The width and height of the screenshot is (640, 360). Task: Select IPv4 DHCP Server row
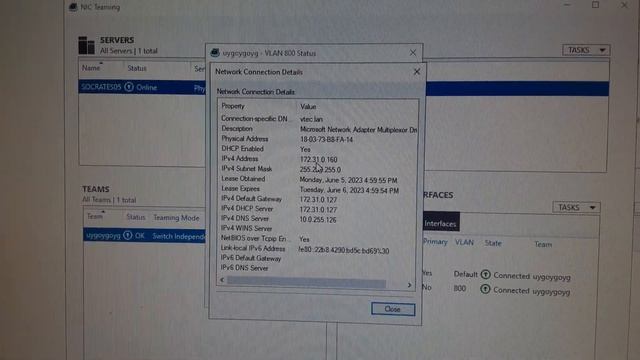point(318,209)
